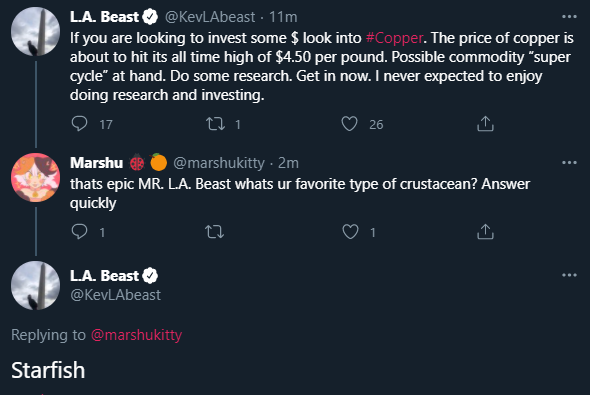Open the 11m timestamp on the copper tweet
Viewport: 590px width, 395px height.
coord(283,17)
